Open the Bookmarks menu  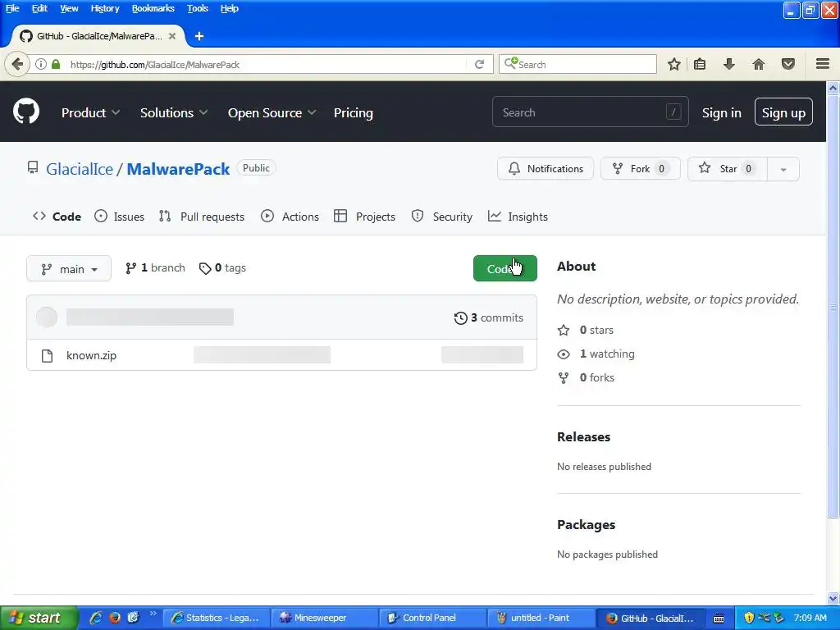153,8
